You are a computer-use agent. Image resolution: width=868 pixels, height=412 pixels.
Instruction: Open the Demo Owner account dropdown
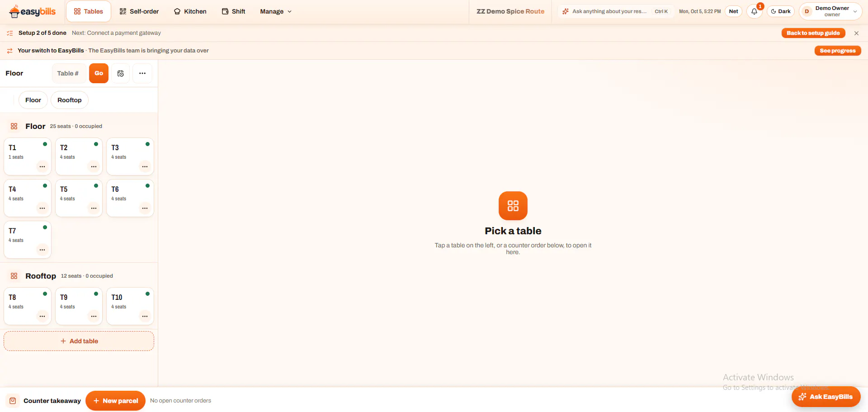coord(830,11)
